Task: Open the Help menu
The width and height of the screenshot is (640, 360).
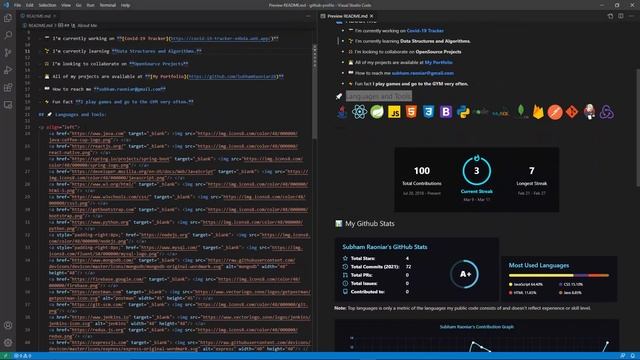Action: (125, 5)
